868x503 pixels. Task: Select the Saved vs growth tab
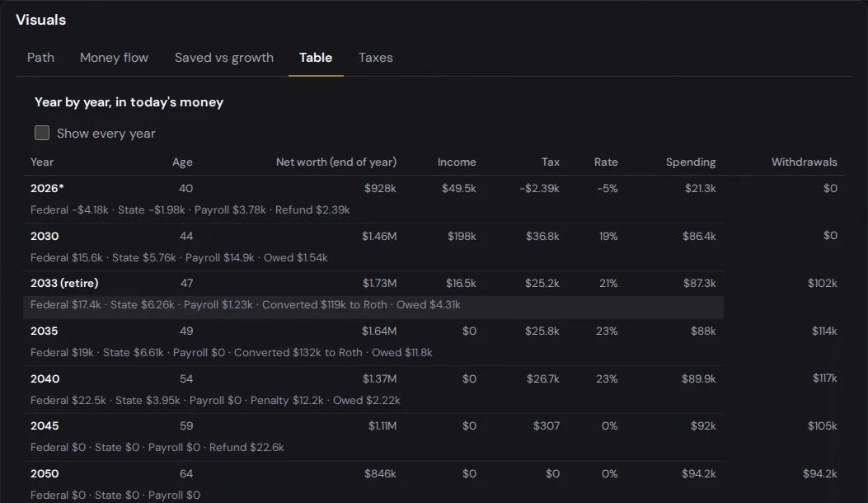tap(224, 58)
